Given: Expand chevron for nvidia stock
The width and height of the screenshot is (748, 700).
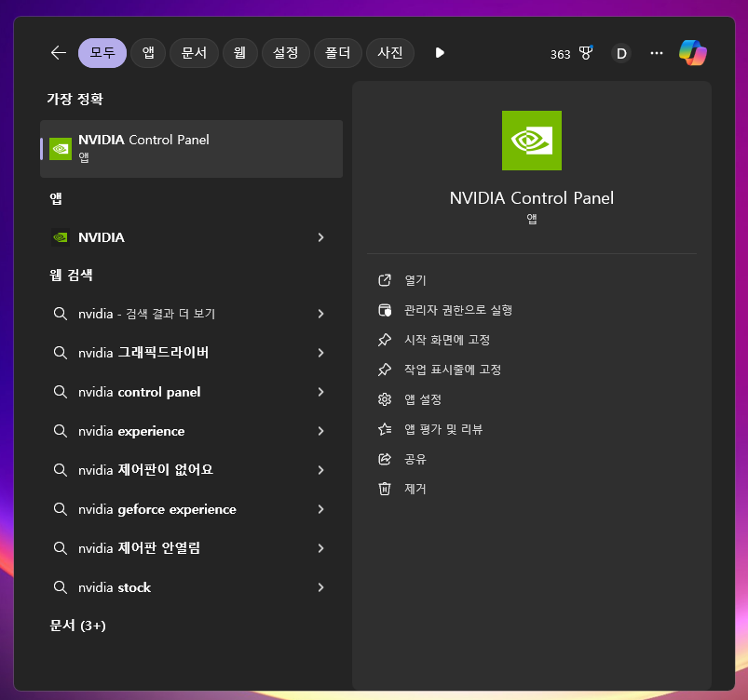Looking at the screenshot, I should [321, 587].
